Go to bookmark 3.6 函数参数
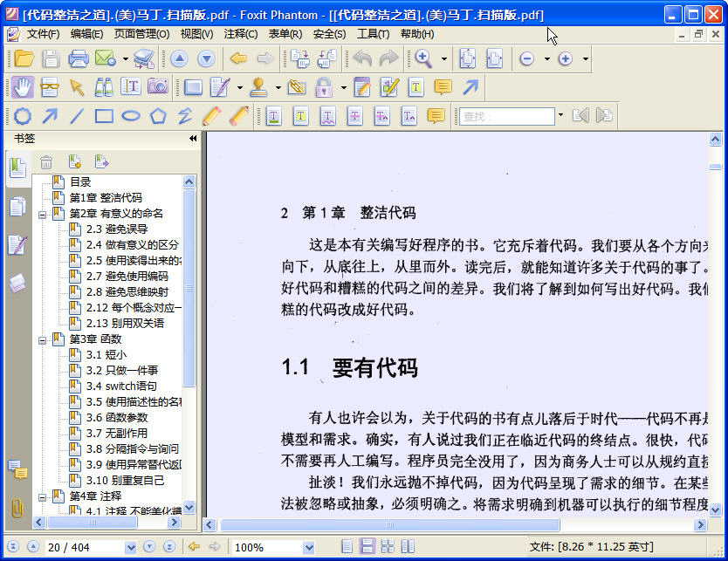This screenshot has width=728, height=561. coord(117,418)
